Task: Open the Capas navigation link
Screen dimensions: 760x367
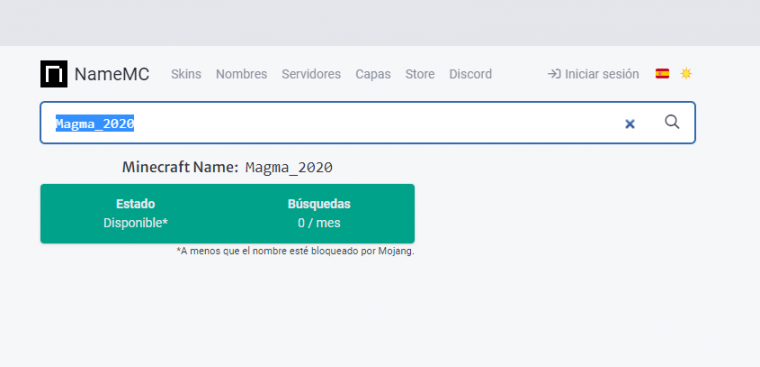Action: 373,74
